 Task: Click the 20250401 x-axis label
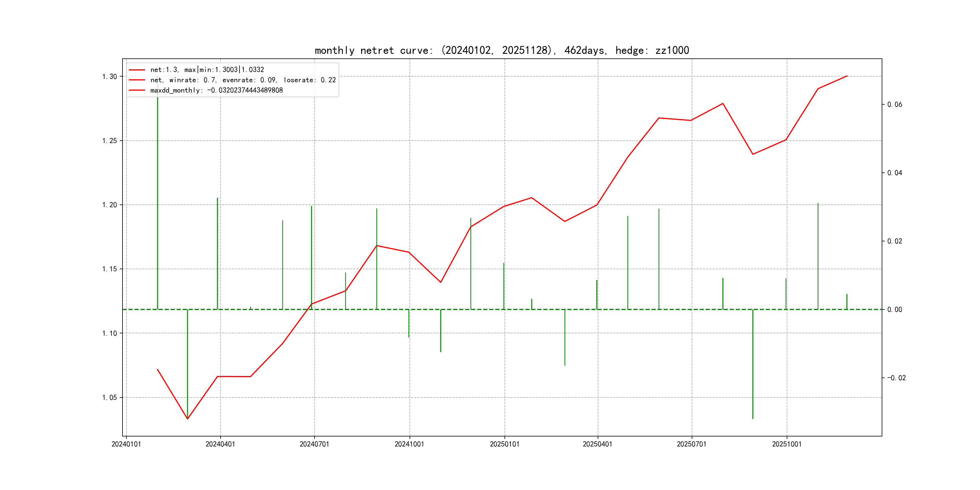coord(597,444)
